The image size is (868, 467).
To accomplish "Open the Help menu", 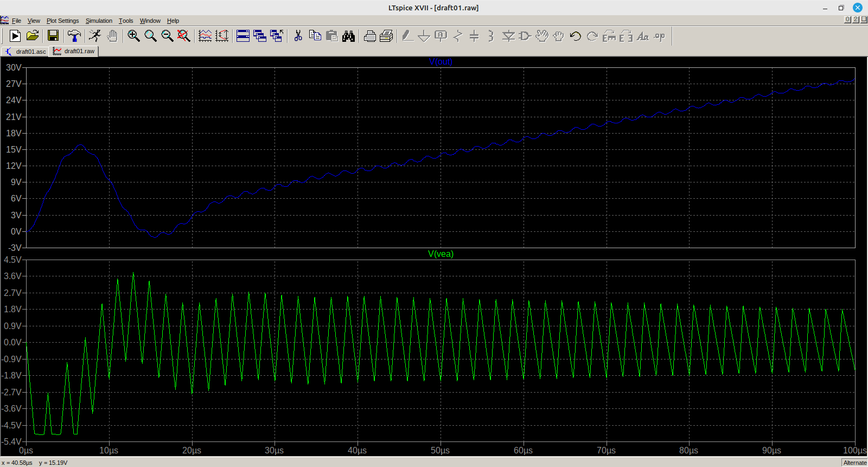I will [173, 21].
